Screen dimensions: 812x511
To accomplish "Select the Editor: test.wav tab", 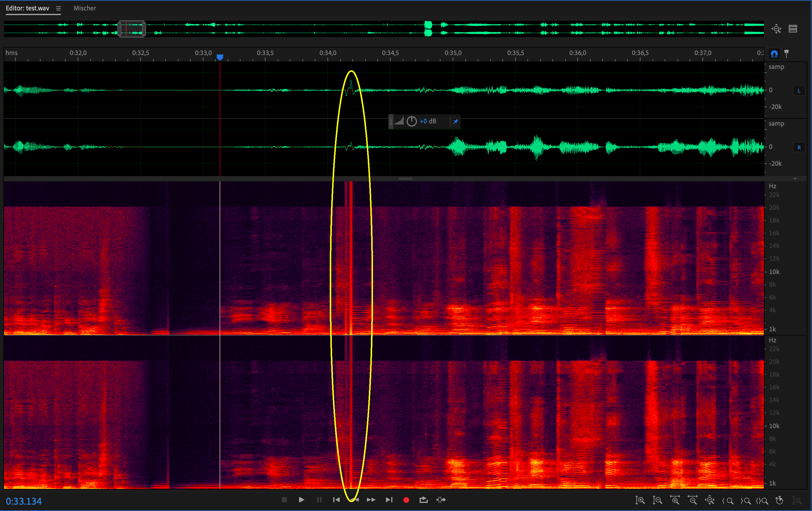I will 27,8.
